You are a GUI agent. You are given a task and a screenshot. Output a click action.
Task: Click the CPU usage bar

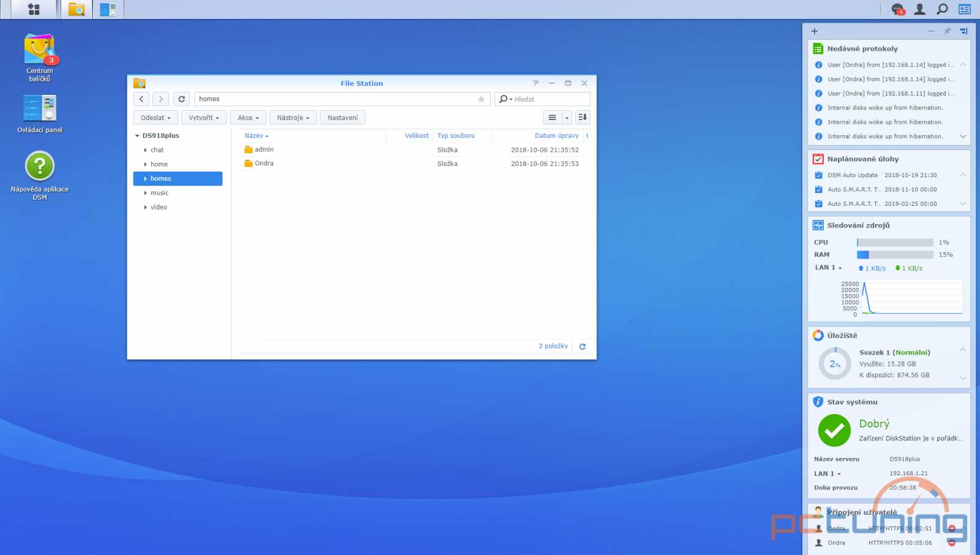[895, 243]
